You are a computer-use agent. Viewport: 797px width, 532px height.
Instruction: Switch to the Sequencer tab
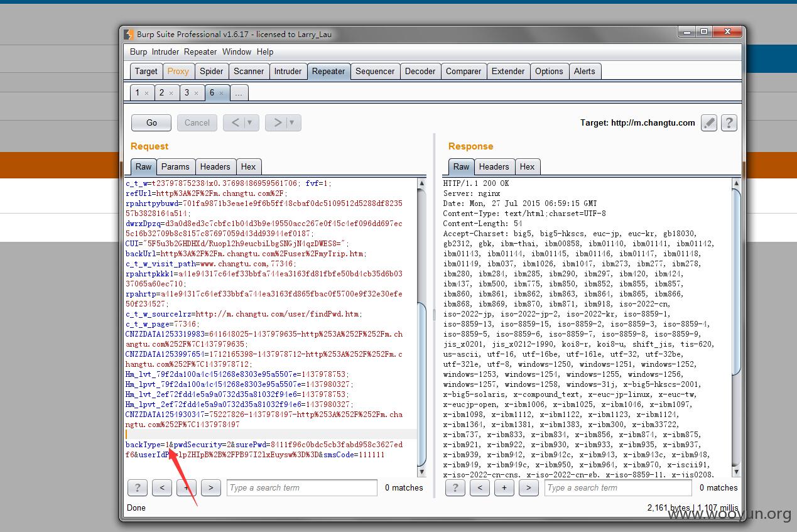(375, 72)
